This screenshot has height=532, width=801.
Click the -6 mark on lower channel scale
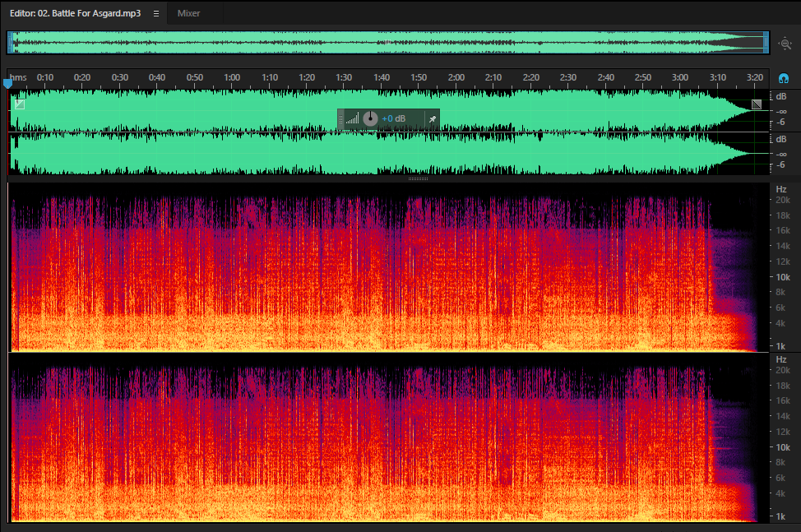pos(780,164)
